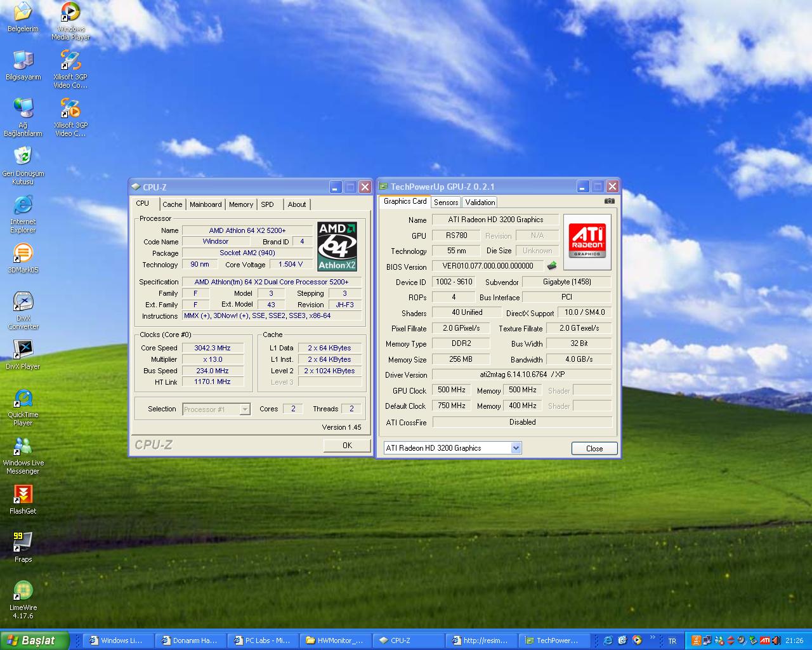The height and width of the screenshot is (650, 812).
Task: Click the Driver Version field ati2mtag 6.14.10.6764
Action: click(521, 375)
